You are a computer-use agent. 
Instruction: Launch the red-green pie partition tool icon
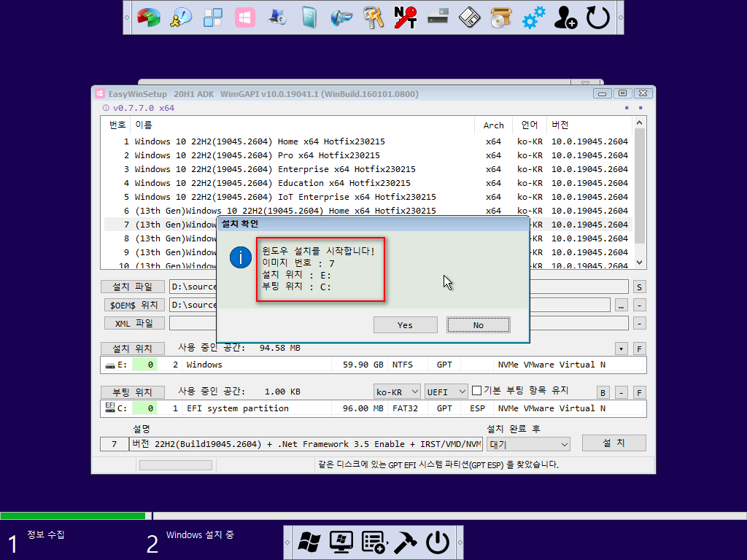coord(149,17)
